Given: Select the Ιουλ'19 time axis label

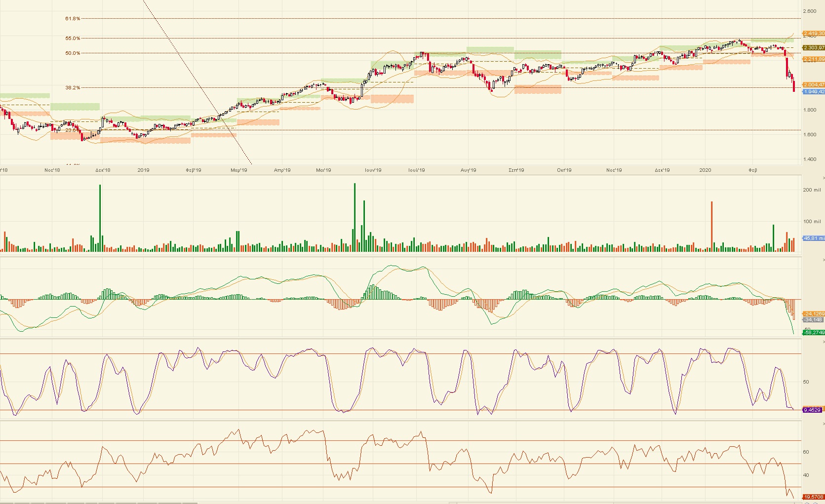Looking at the screenshot, I should 416,170.
